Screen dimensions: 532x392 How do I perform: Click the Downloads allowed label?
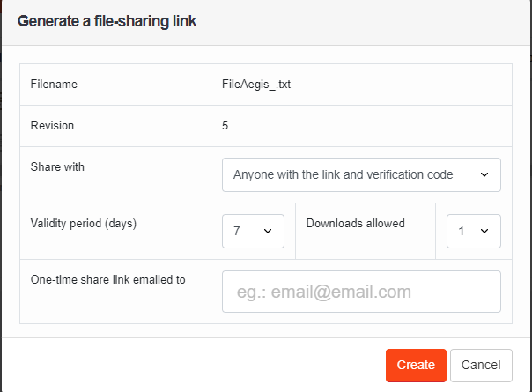pos(356,224)
